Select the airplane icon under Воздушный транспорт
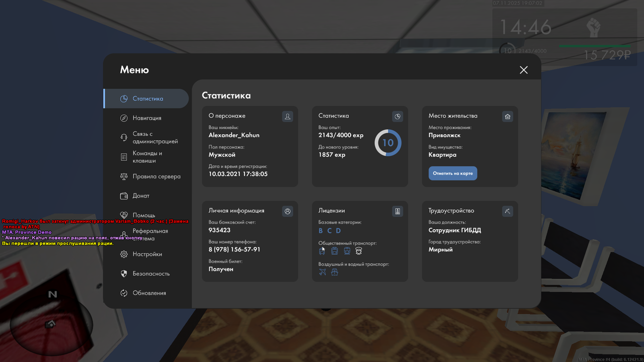The height and width of the screenshot is (362, 644). click(322, 271)
